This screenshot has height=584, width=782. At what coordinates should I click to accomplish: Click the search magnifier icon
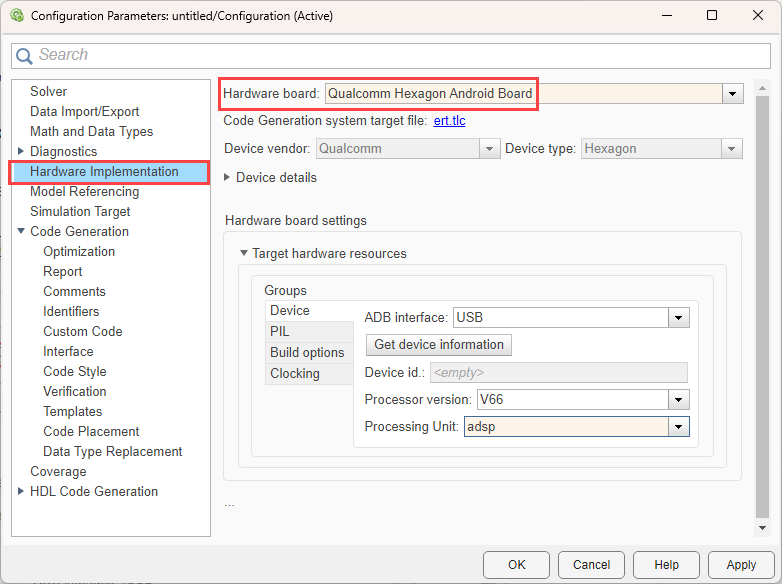(x=25, y=56)
